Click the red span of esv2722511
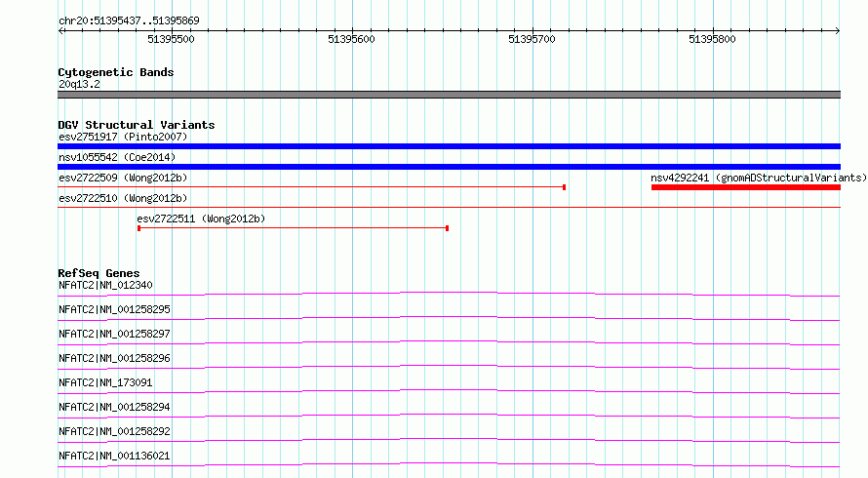This screenshot has height=478, width=868. (293, 228)
